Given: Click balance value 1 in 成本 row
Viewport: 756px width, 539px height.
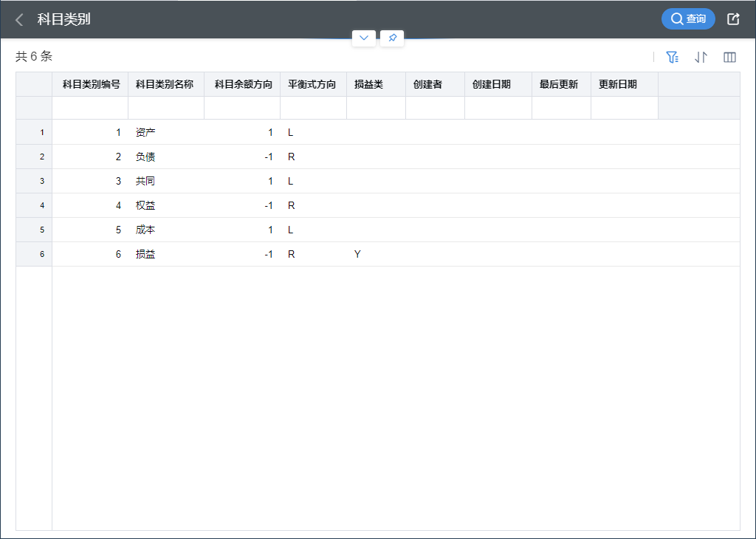Looking at the screenshot, I should [x=270, y=230].
